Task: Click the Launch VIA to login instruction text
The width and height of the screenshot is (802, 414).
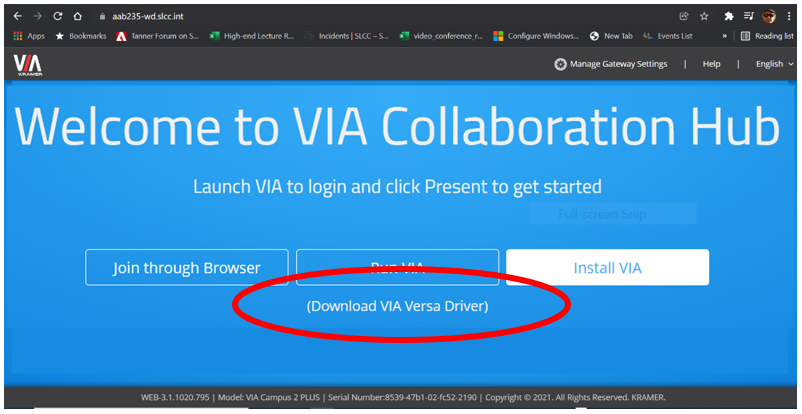Action: coord(397,186)
